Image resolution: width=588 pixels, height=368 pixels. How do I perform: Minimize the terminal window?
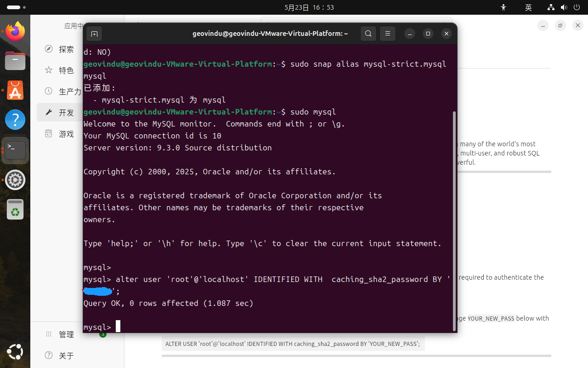(x=410, y=34)
